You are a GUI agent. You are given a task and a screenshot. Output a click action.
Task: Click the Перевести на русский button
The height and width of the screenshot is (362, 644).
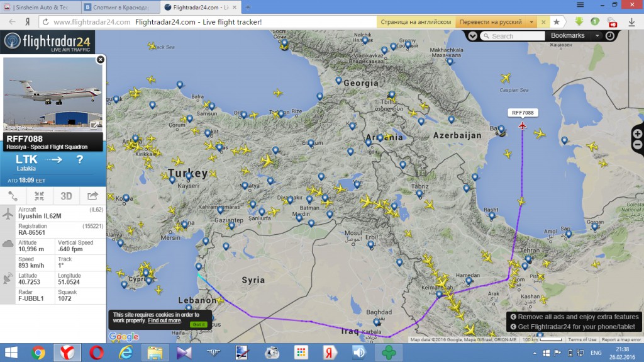[x=491, y=22]
